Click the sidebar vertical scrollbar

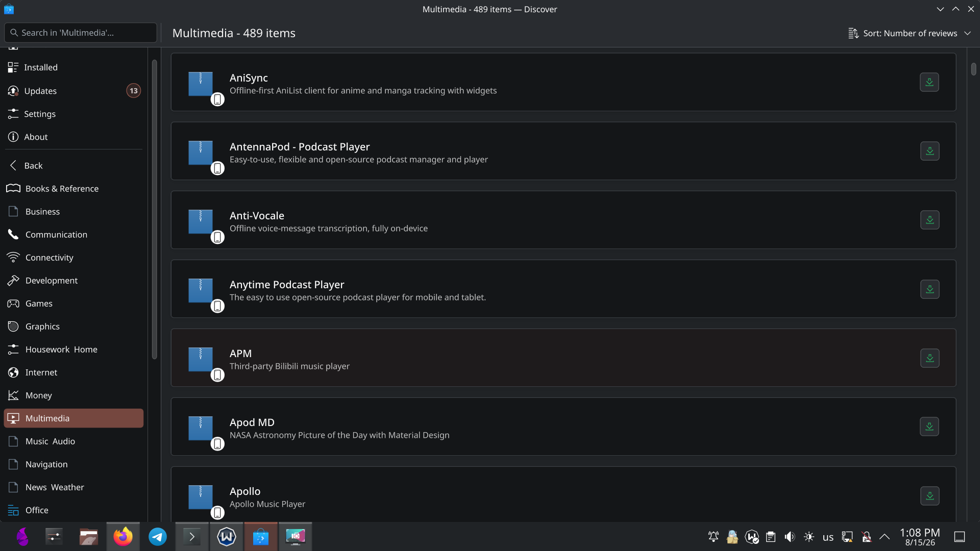pos(155,209)
